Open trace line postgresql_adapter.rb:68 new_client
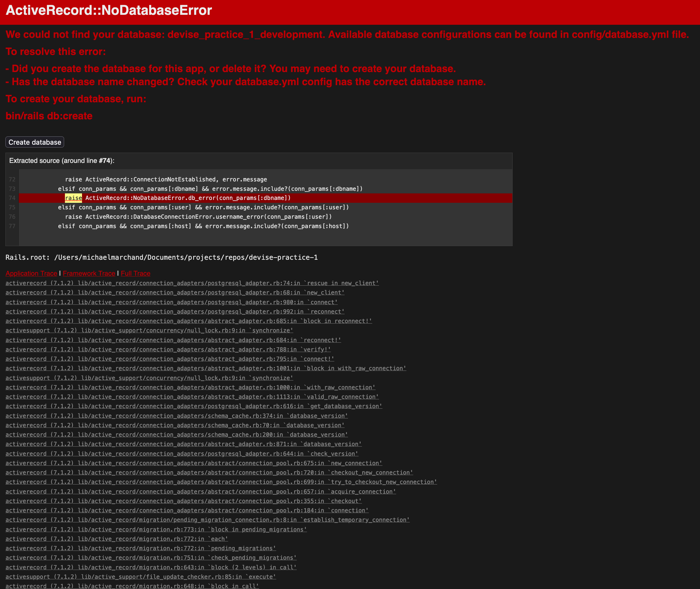 (x=175, y=293)
